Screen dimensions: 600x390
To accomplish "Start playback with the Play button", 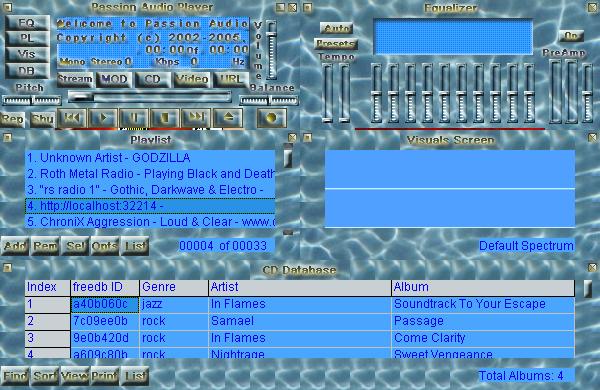I will 103,117.
